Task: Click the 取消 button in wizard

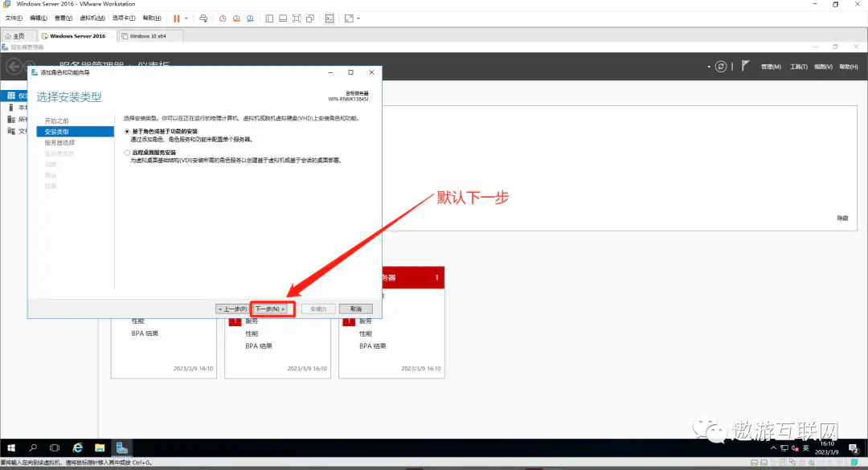Action: click(355, 309)
